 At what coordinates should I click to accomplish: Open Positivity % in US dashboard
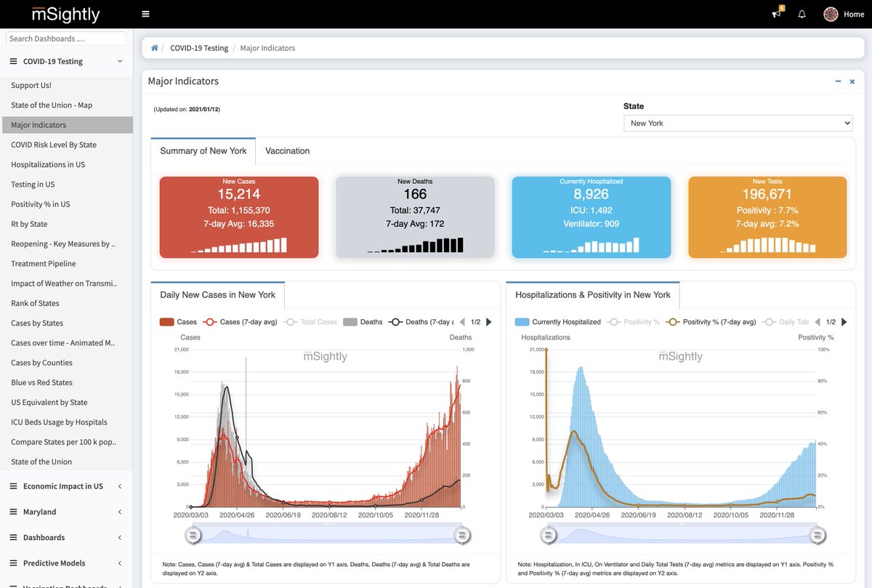coord(41,204)
